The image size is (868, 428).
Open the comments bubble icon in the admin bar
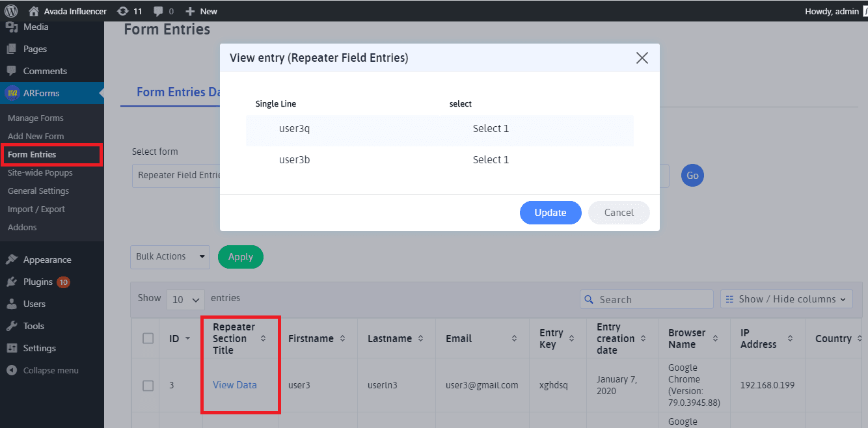159,12
